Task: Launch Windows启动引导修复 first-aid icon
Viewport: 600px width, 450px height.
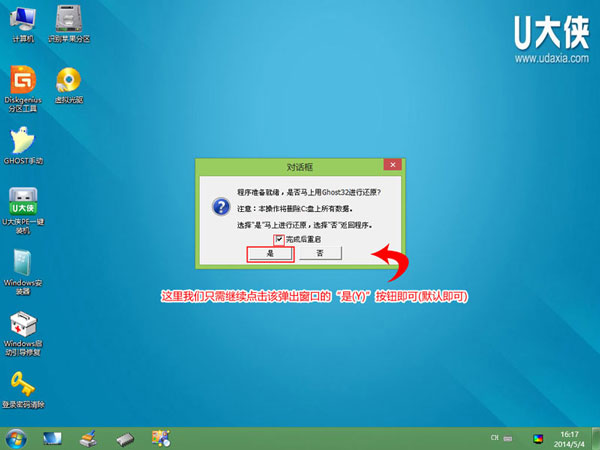Action: (23, 334)
